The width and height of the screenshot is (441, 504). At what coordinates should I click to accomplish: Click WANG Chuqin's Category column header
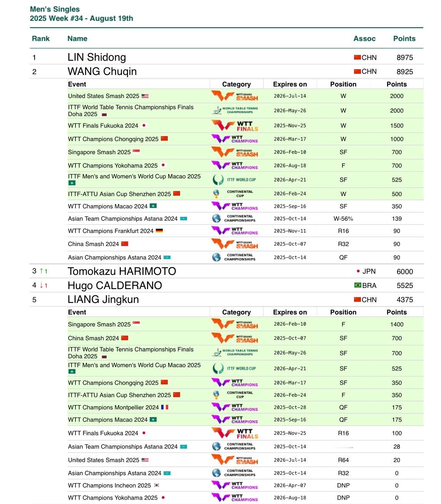[x=236, y=84]
